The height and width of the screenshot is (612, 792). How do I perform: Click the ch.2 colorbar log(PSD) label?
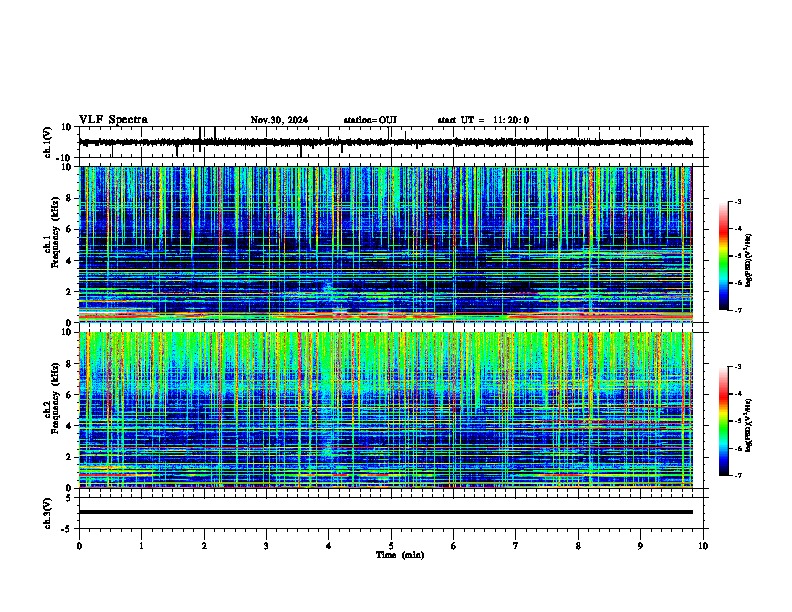(x=749, y=425)
